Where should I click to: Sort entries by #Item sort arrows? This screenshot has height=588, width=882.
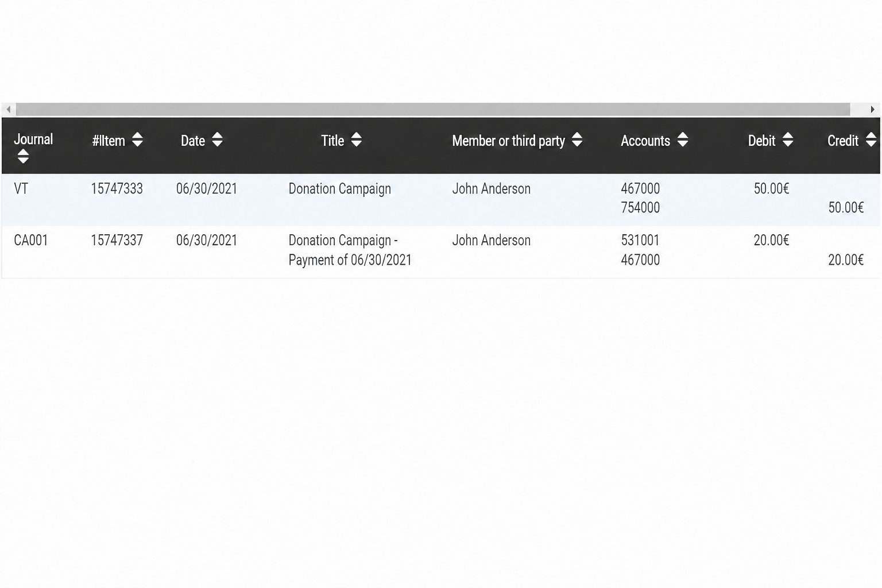click(137, 140)
